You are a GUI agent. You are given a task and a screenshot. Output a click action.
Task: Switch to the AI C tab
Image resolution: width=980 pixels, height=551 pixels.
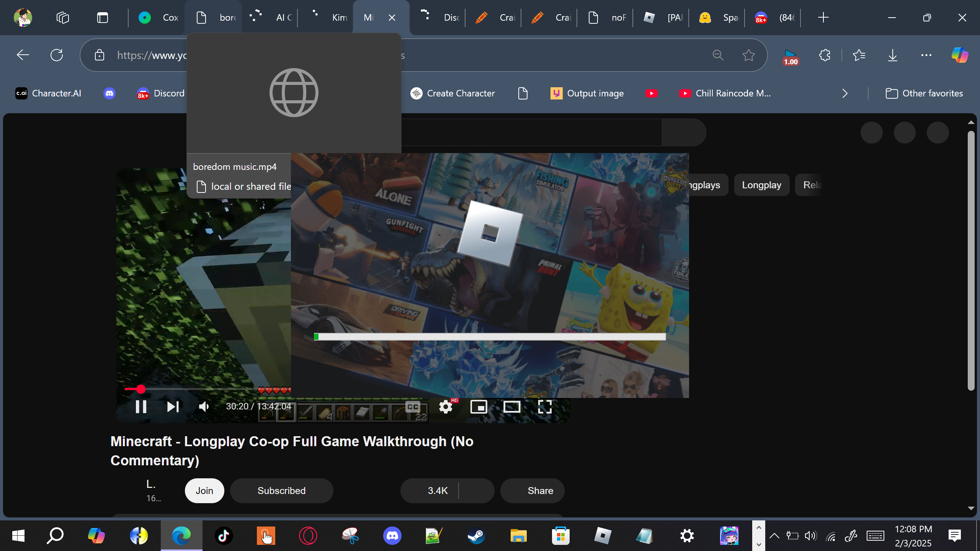coord(269,17)
